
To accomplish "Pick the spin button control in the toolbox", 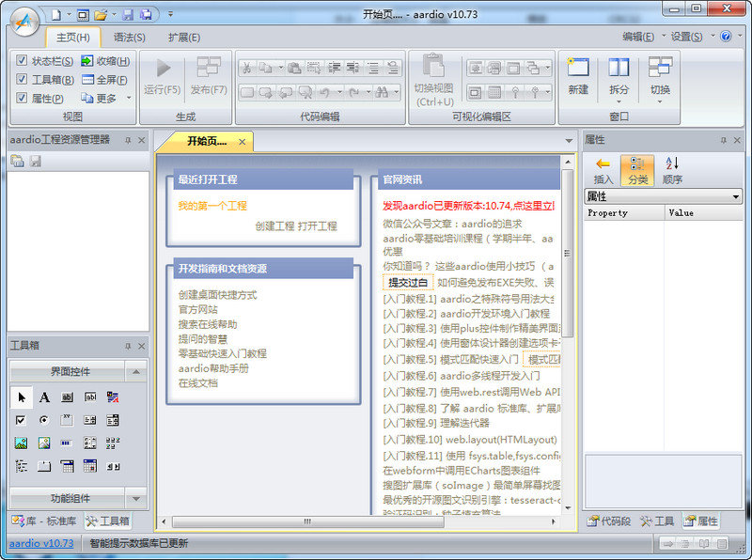I will pyautogui.click(x=113, y=466).
